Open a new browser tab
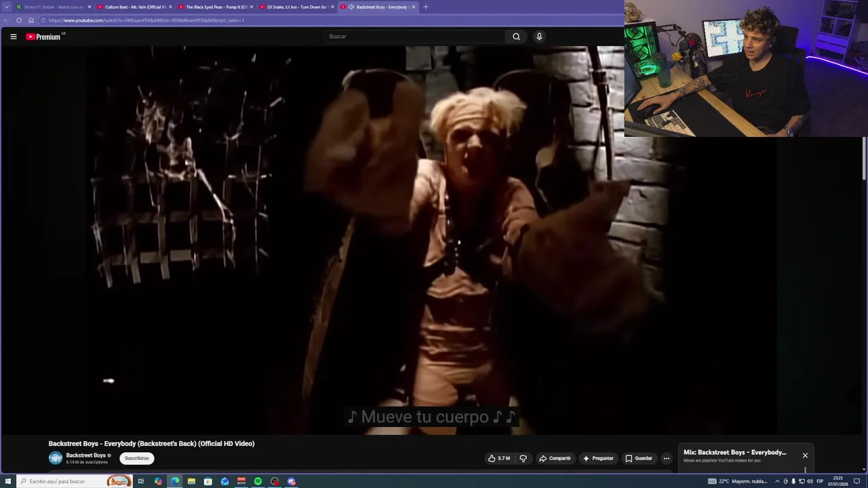Viewport: 868px width, 488px height. [425, 7]
